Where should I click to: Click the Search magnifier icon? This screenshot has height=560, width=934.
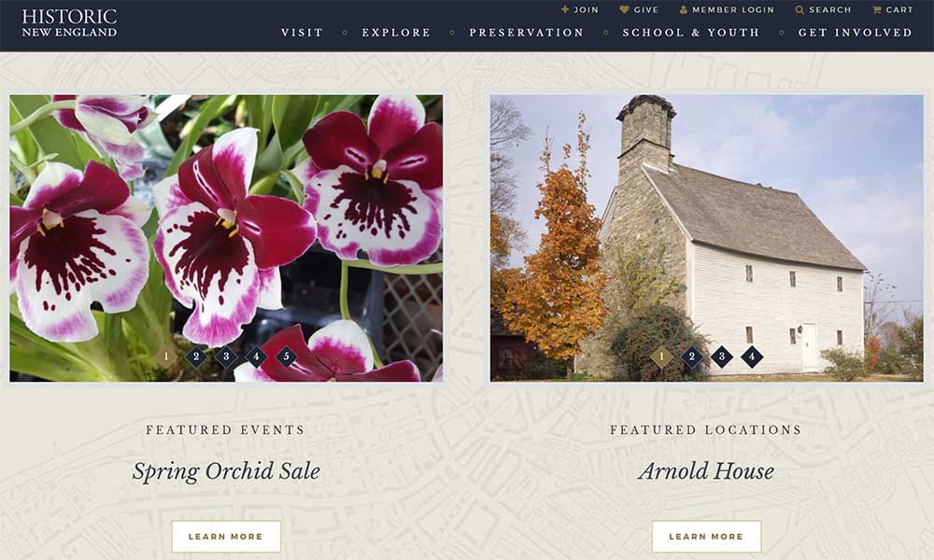pos(800,9)
